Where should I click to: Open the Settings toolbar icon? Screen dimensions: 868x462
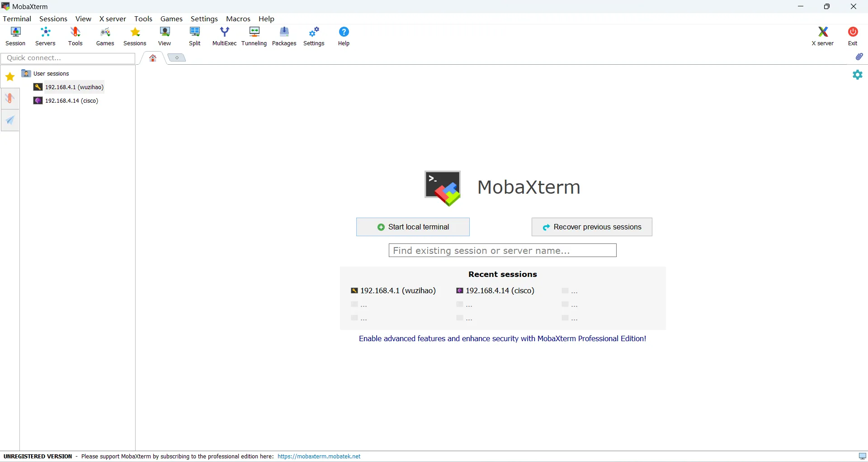(x=314, y=36)
